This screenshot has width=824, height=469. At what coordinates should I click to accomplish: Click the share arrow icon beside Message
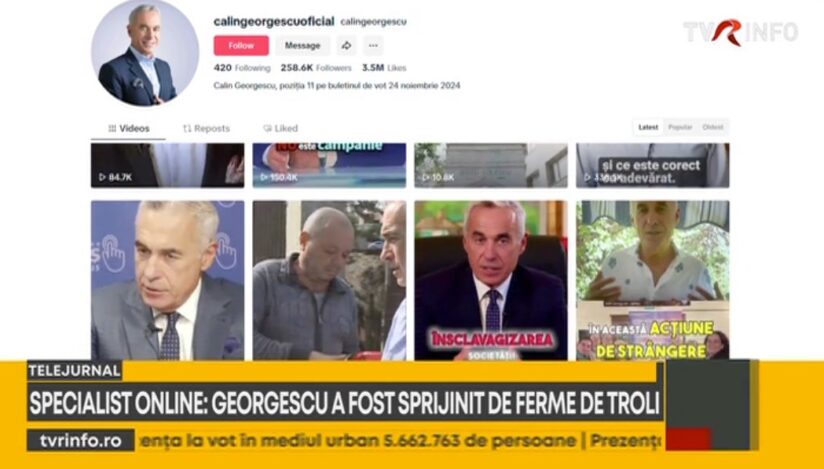[x=346, y=46]
